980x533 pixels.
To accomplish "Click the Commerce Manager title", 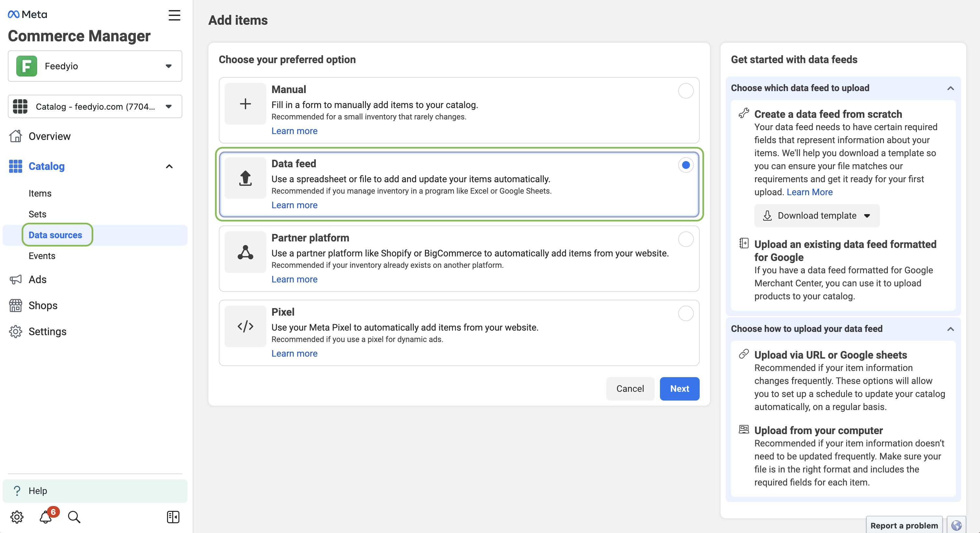I will [79, 36].
